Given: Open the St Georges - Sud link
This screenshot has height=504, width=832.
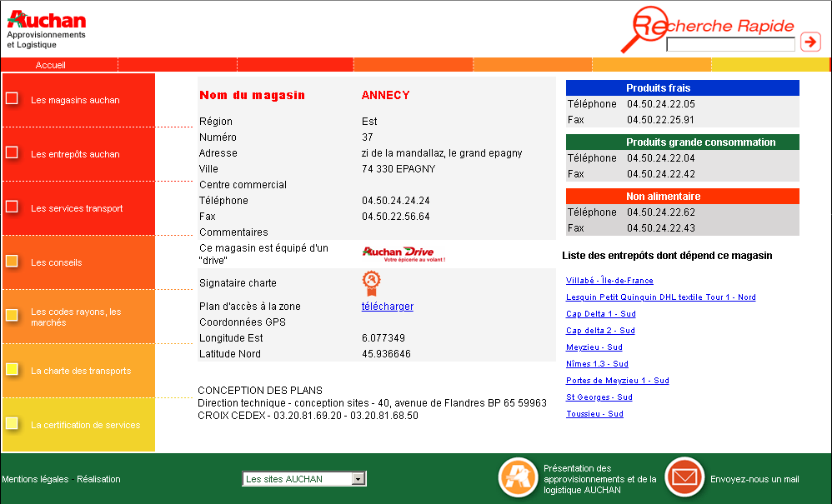Looking at the screenshot, I should (599, 397).
